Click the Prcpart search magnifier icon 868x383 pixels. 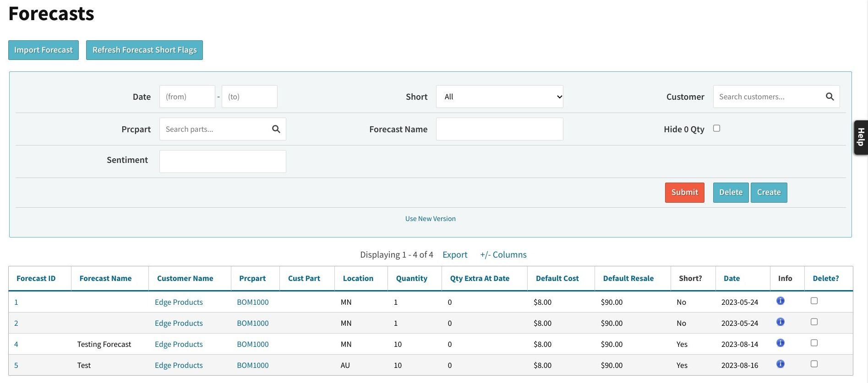(276, 129)
